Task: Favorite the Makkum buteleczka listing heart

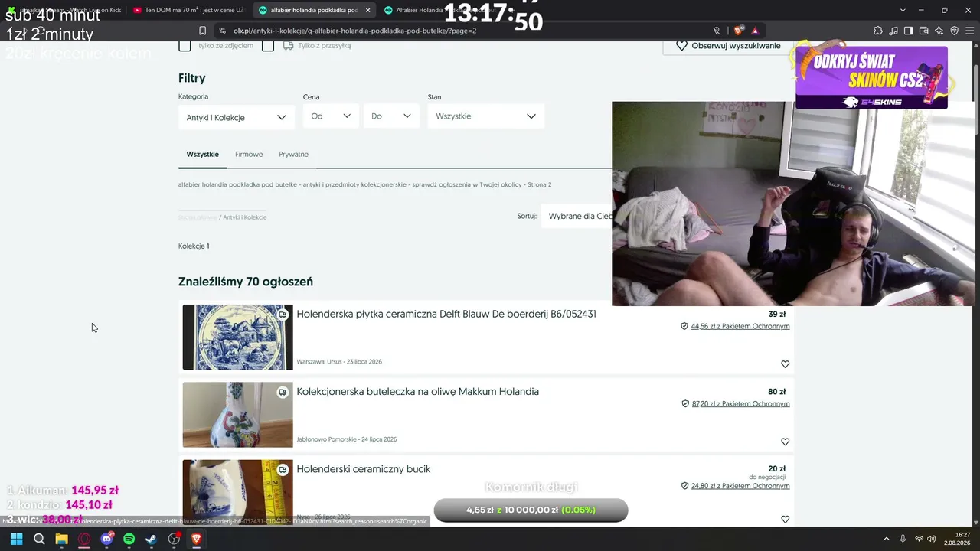Action: (785, 442)
